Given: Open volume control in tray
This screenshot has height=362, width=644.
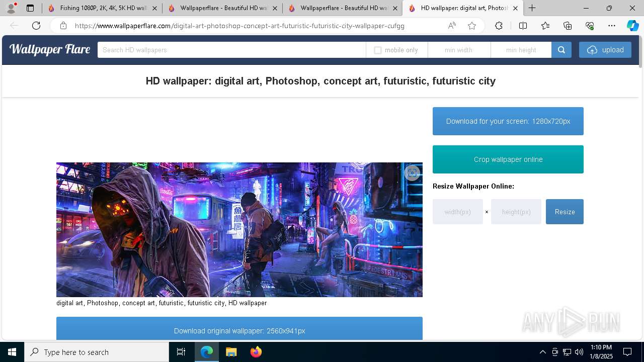Looking at the screenshot, I should (x=579, y=352).
